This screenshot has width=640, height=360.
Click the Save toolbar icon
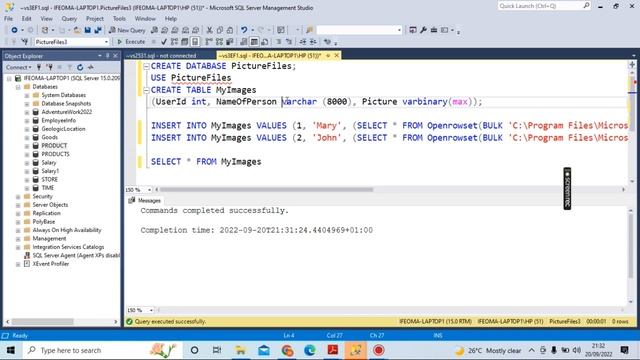point(87,30)
